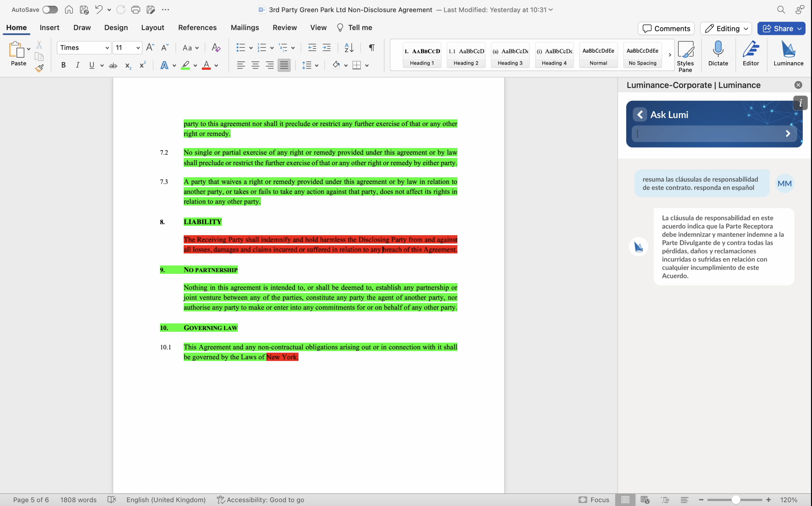Open the Styles Pane
This screenshot has height=506, width=812.
coord(685,57)
